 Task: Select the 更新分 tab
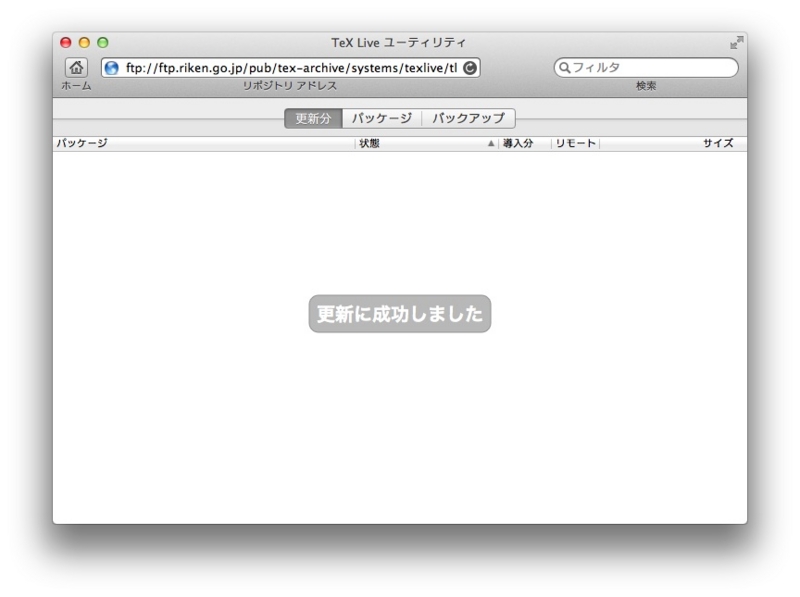point(311,117)
